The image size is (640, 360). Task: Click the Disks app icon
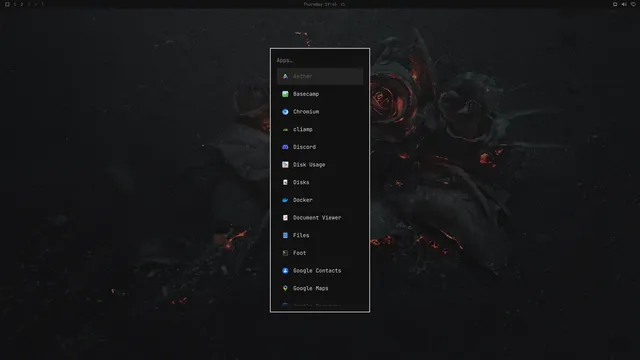pyautogui.click(x=285, y=182)
